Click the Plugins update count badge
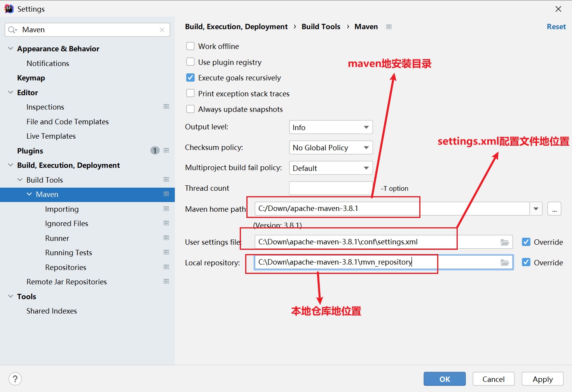Screen dimensions: 572x392 click(x=155, y=150)
